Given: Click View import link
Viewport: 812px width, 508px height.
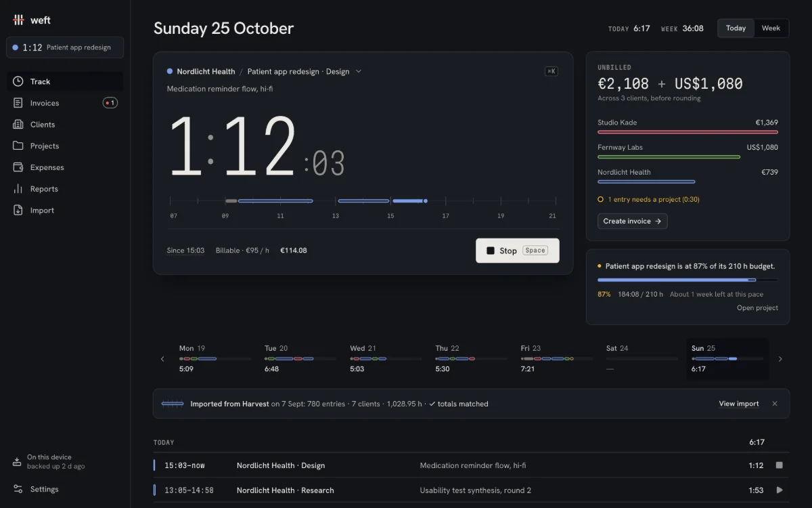Looking at the screenshot, I should tap(739, 404).
